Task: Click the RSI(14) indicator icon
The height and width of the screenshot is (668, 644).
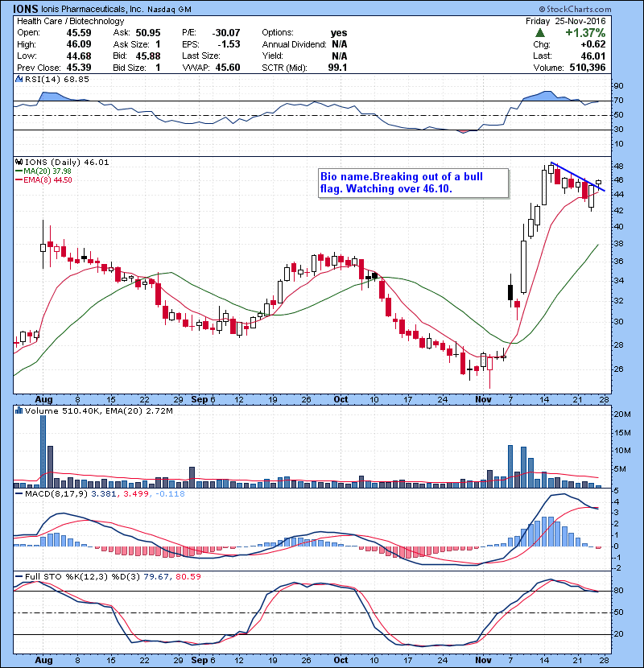Action: pos(19,79)
